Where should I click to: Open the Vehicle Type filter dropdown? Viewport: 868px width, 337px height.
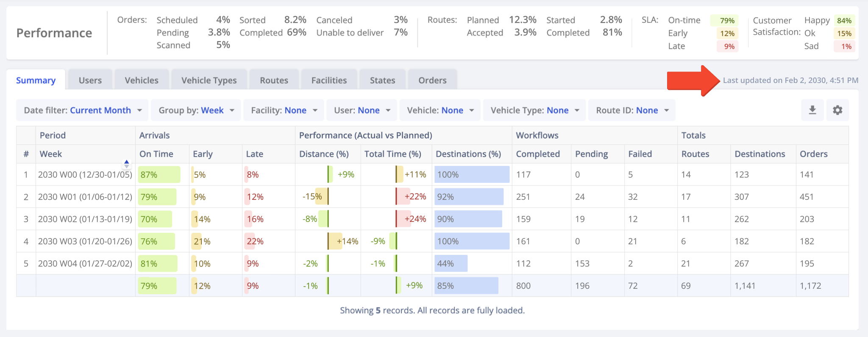click(534, 110)
